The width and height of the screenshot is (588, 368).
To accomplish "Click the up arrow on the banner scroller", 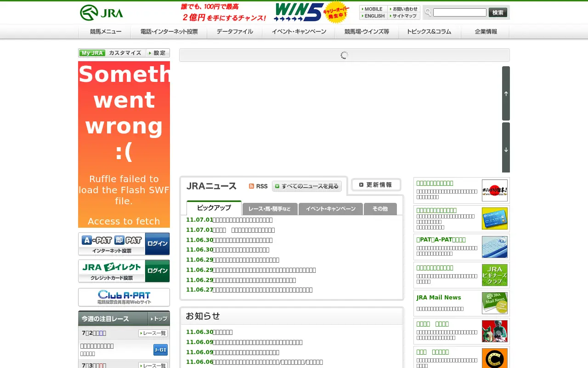I will (x=506, y=93).
